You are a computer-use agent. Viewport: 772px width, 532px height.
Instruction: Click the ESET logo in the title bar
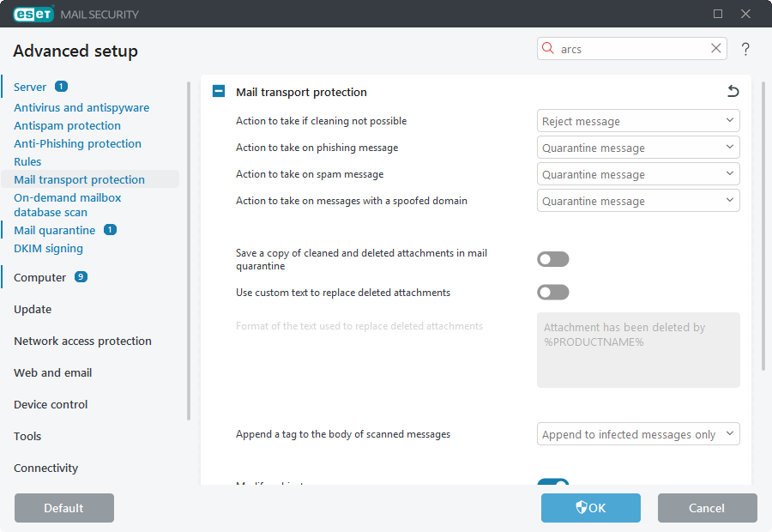(33, 14)
